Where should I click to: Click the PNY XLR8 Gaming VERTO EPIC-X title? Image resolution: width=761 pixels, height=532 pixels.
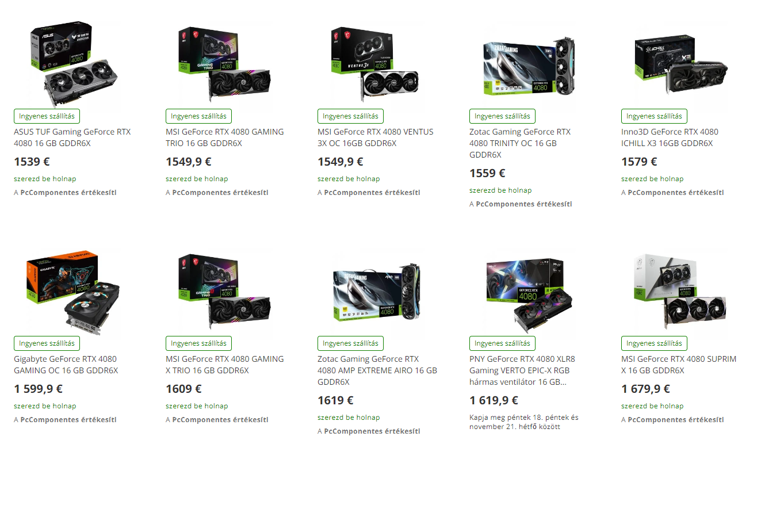click(x=522, y=370)
